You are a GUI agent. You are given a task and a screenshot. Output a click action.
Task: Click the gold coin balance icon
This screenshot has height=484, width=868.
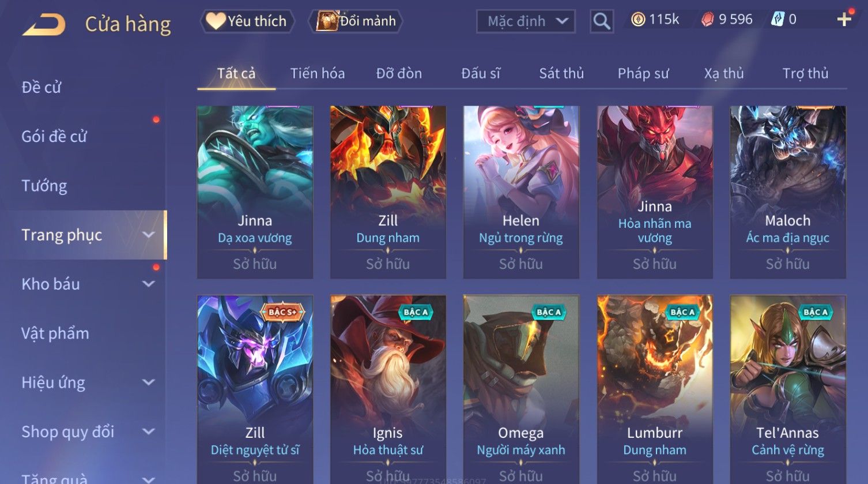point(637,20)
